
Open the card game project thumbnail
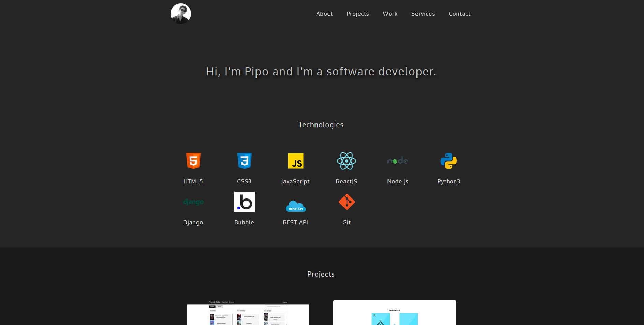(394, 313)
